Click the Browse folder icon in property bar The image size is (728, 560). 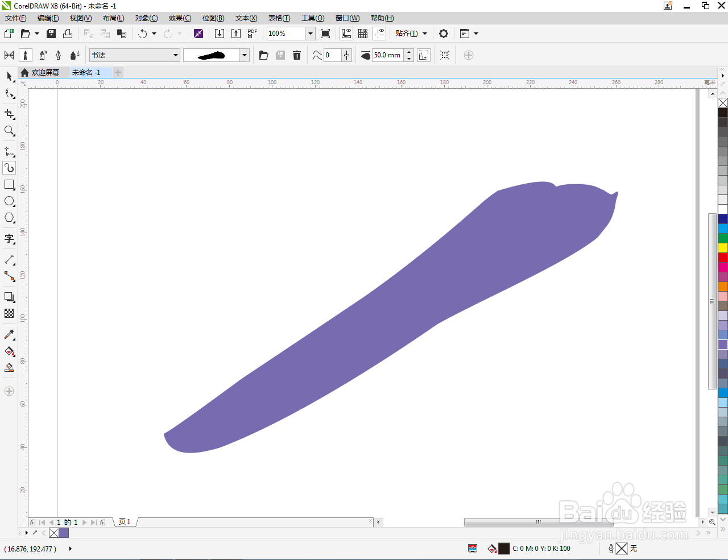(263, 55)
